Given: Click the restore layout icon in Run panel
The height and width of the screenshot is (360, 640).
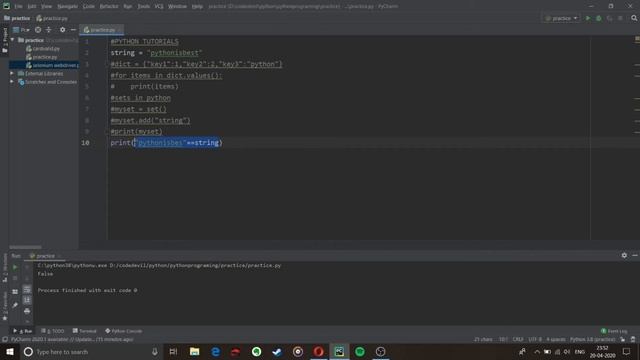Looking at the screenshot, I should 15,291.
